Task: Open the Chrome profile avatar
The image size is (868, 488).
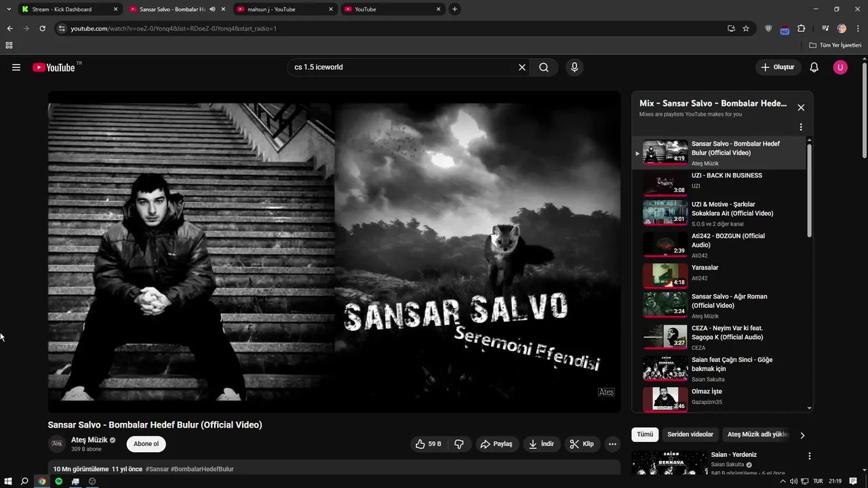Action: coord(842,28)
